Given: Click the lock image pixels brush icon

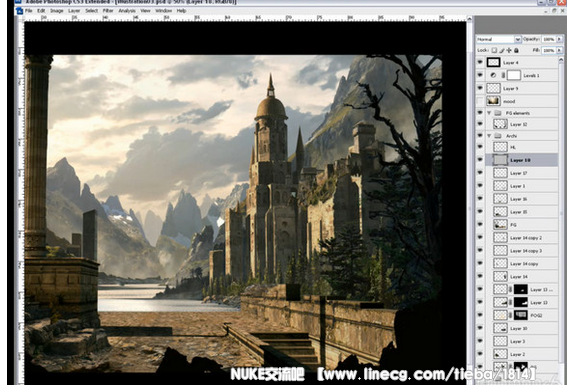Looking at the screenshot, I should coord(502,51).
